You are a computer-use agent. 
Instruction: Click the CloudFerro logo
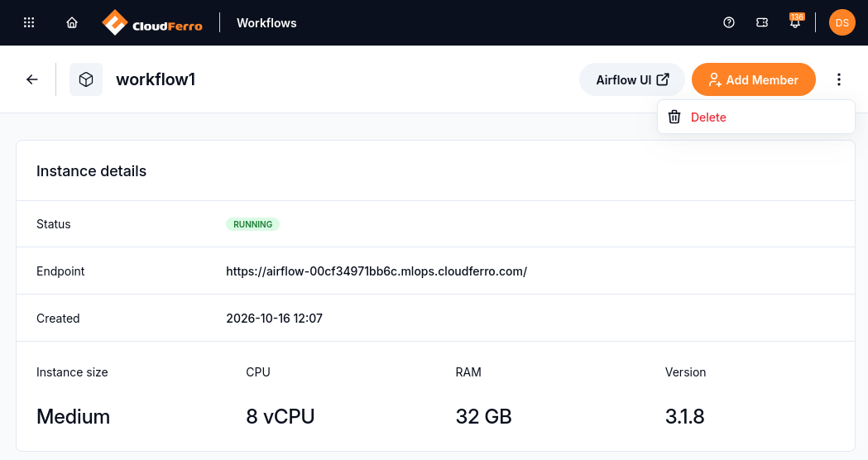(152, 22)
